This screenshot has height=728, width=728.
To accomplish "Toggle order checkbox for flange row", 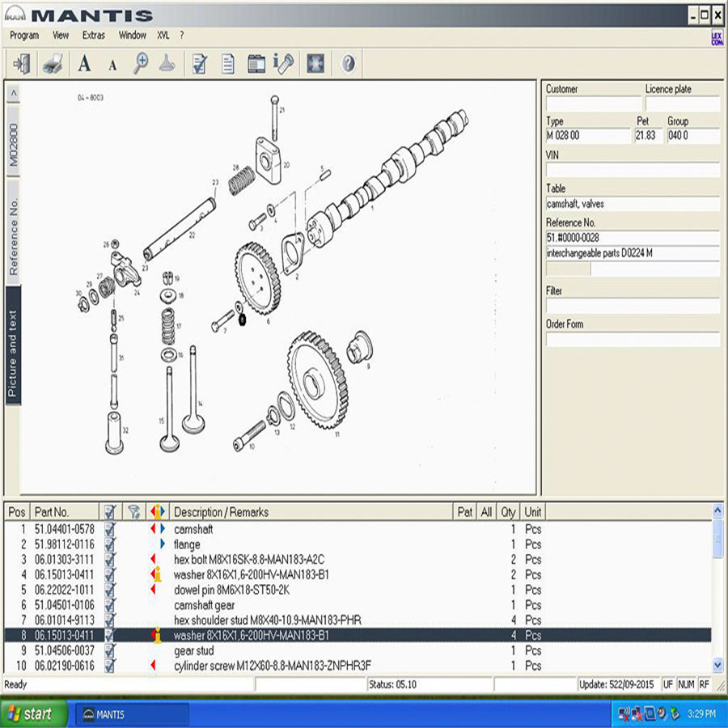I will pos(110,544).
